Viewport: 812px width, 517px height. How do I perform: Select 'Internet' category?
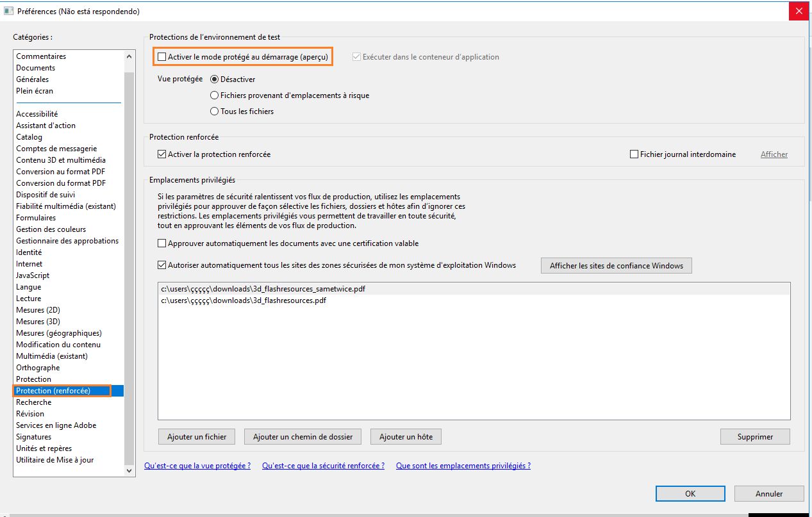click(29, 264)
